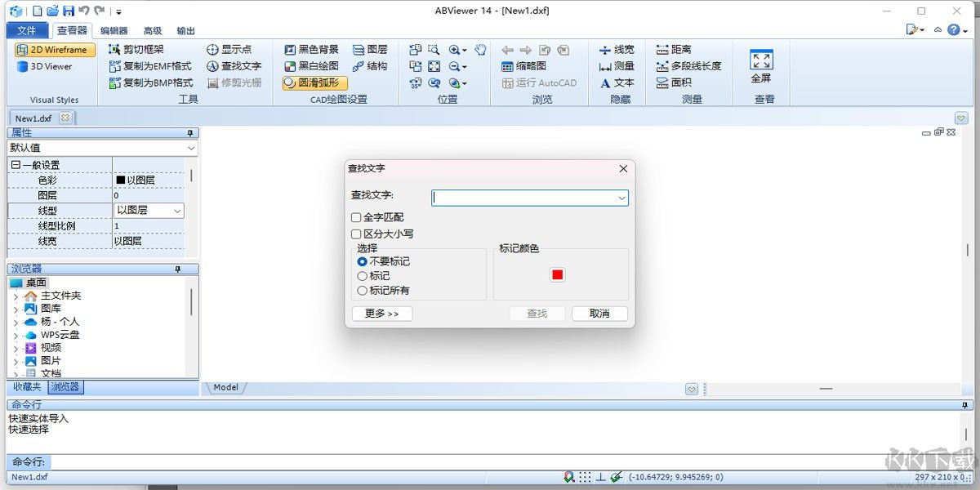Expand the WPS云盘 tree node

tap(16, 334)
